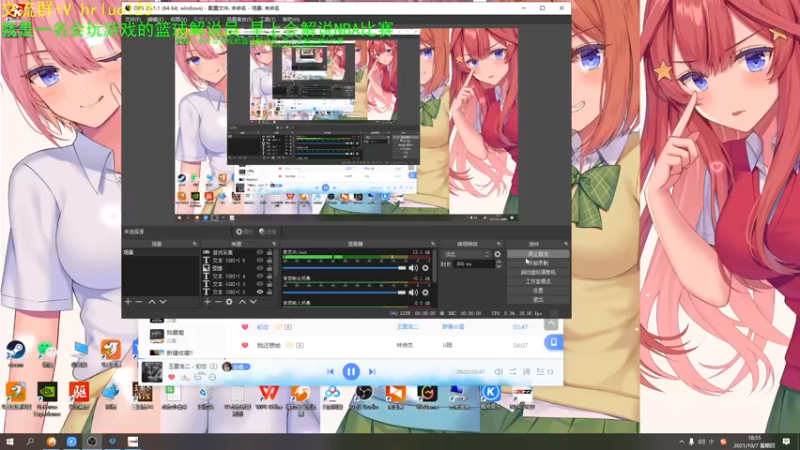Screen dimensions: 800x450
Task: Pop out the Audio Mixer dock icon
Action: 433,244
